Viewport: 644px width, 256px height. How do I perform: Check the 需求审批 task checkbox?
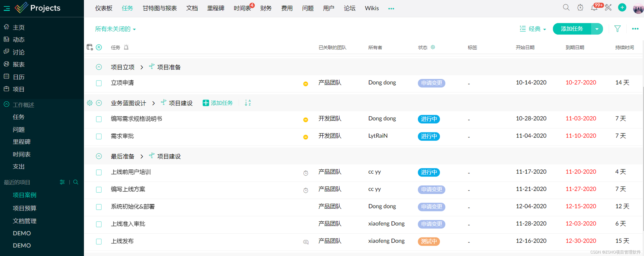(99, 136)
